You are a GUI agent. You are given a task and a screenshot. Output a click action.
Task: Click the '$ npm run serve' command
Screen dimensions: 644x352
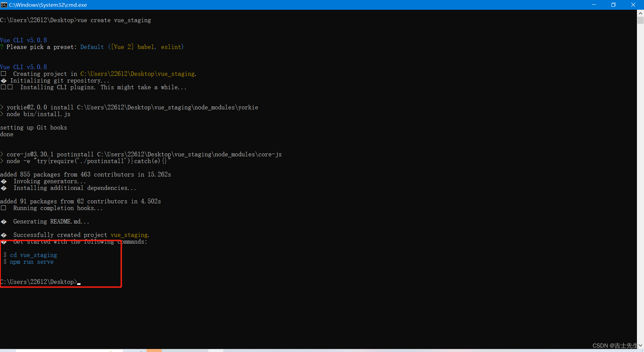pyautogui.click(x=29, y=262)
